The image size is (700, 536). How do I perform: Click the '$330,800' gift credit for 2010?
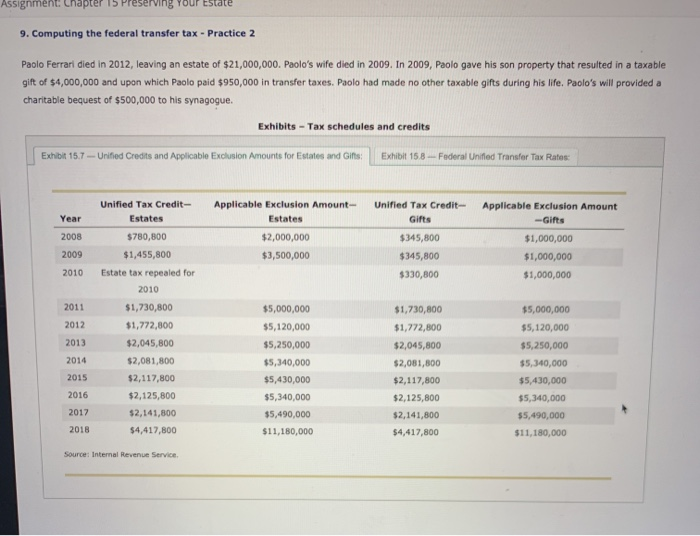coord(419,274)
